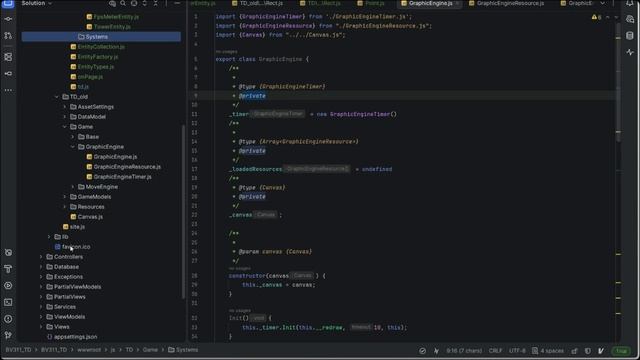Switch to the Point.js tab
This screenshot has height=360, width=640.
click(x=371, y=3)
